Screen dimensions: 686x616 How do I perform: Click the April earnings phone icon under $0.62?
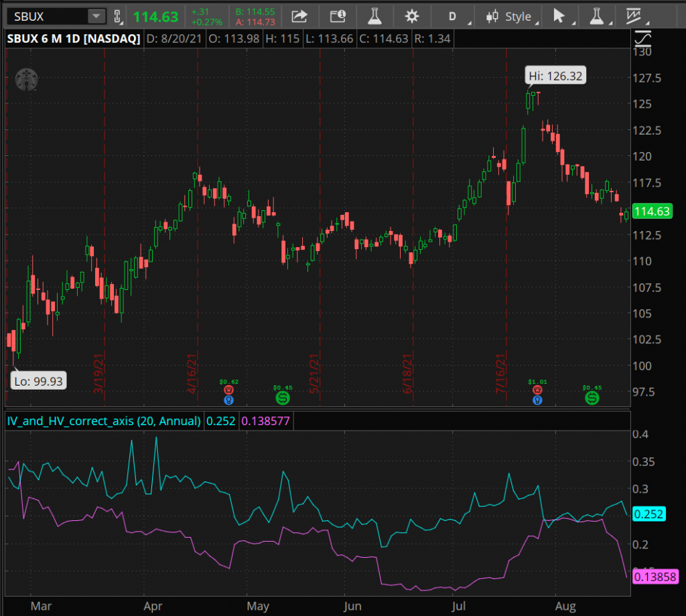click(229, 390)
